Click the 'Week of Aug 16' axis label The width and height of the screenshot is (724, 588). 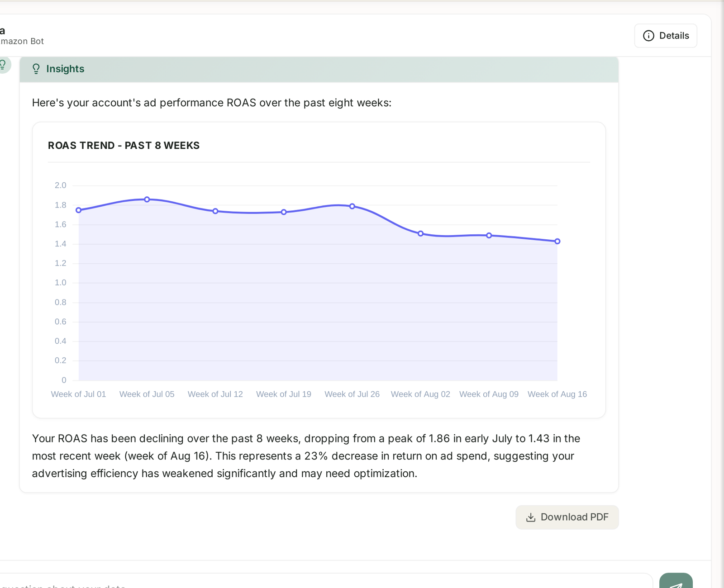pyautogui.click(x=557, y=394)
